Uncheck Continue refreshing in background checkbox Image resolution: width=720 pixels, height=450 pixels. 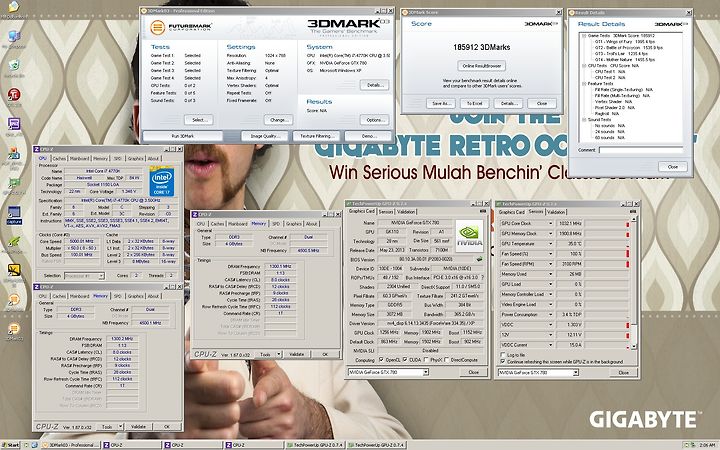503,362
